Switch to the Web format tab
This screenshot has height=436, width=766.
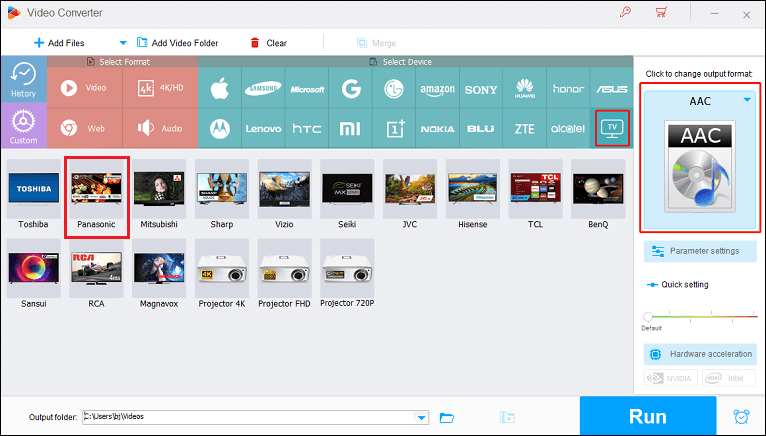(x=85, y=129)
